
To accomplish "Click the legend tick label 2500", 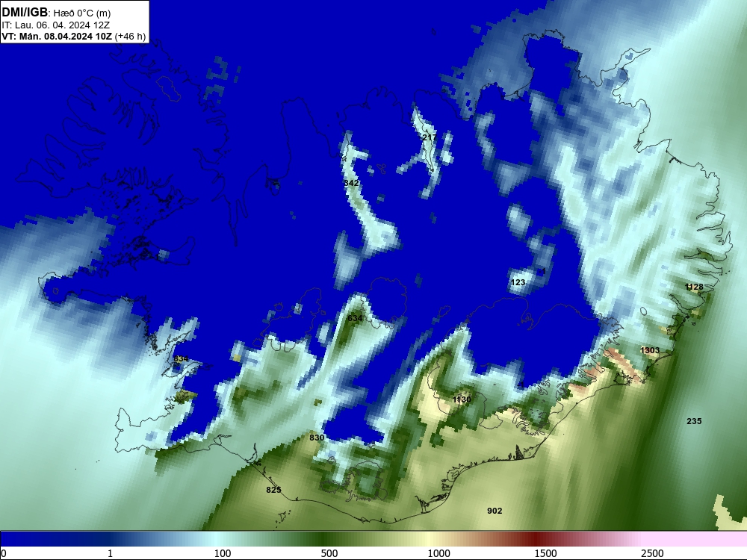I will (x=652, y=553).
